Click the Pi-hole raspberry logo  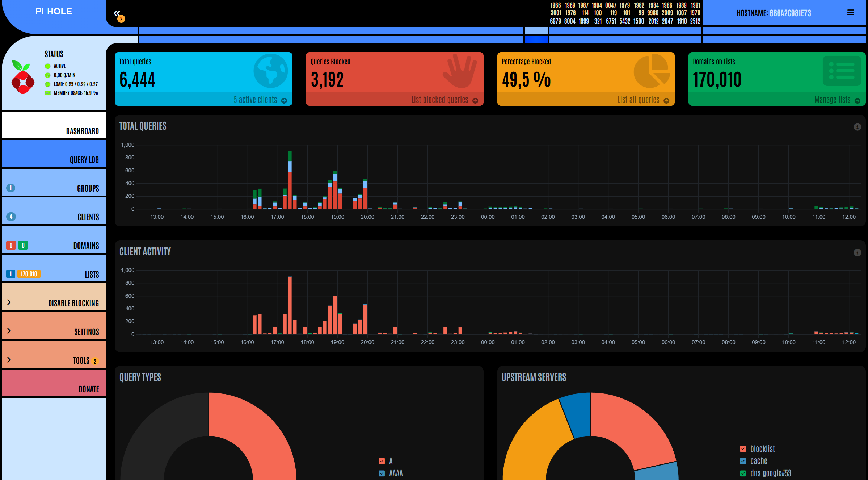tap(22, 77)
